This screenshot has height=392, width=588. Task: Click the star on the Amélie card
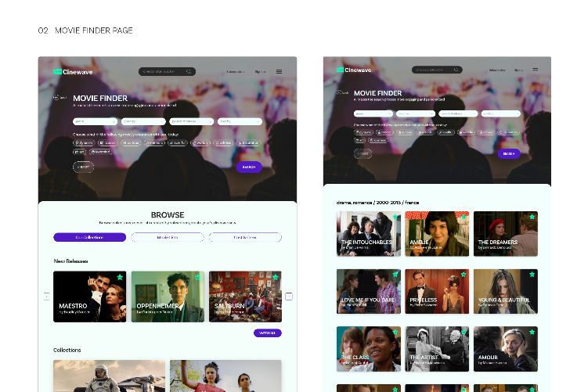464,217
